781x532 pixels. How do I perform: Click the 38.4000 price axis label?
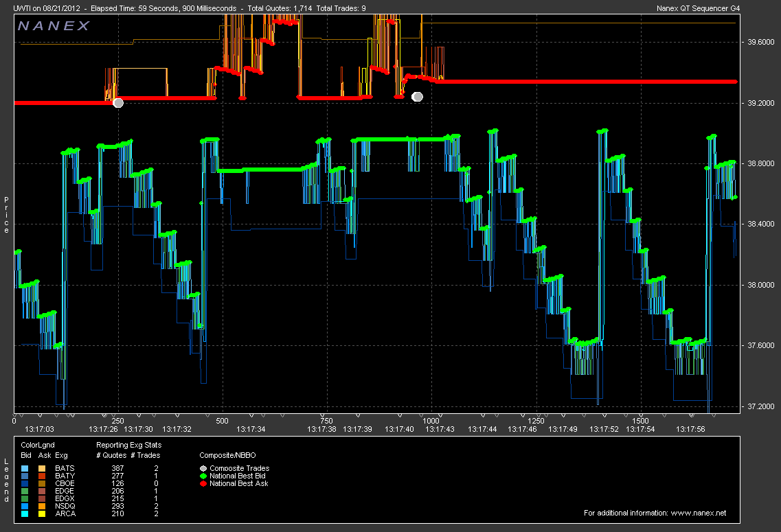(x=761, y=224)
